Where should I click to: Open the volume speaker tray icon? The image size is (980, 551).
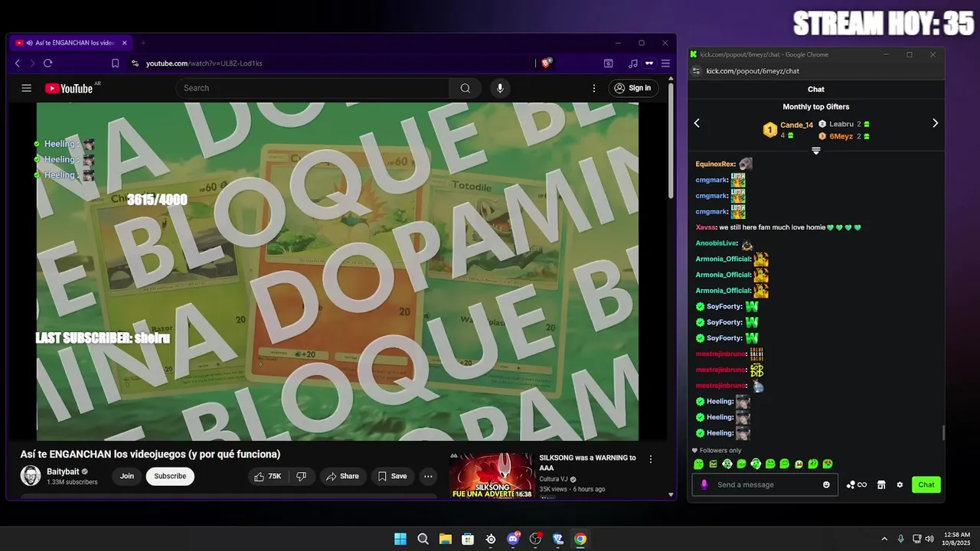coord(929,539)
